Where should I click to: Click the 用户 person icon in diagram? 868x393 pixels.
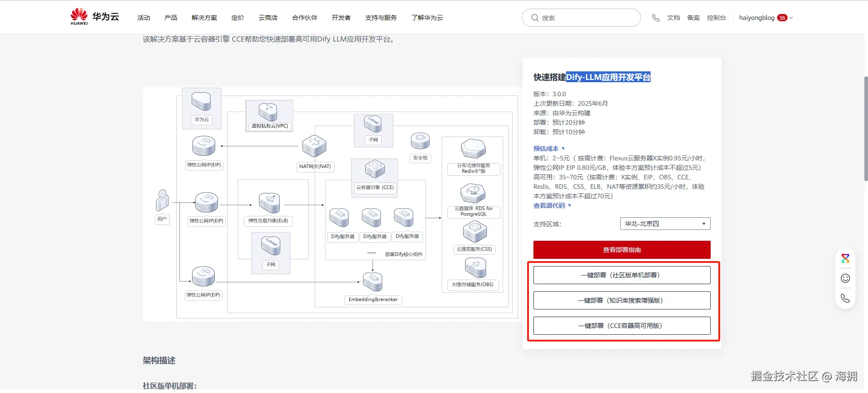tap(162, 201)
